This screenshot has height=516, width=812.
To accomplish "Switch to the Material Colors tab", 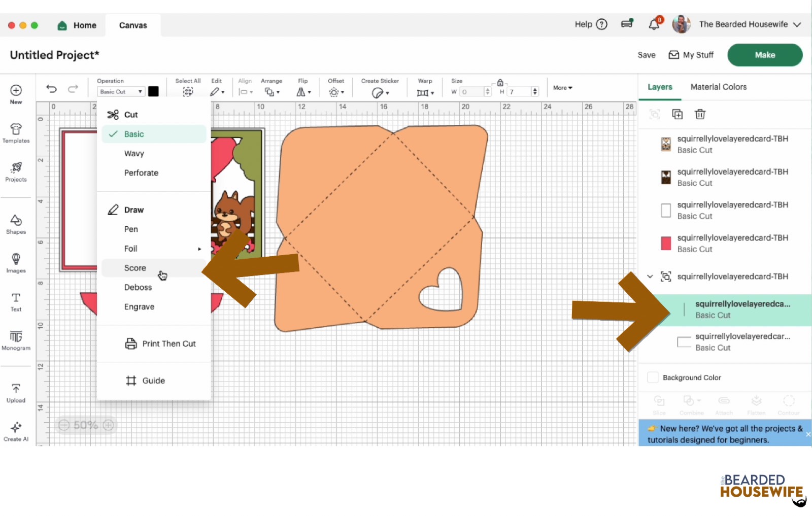I will pyautogui.click(x=718, y=87).
